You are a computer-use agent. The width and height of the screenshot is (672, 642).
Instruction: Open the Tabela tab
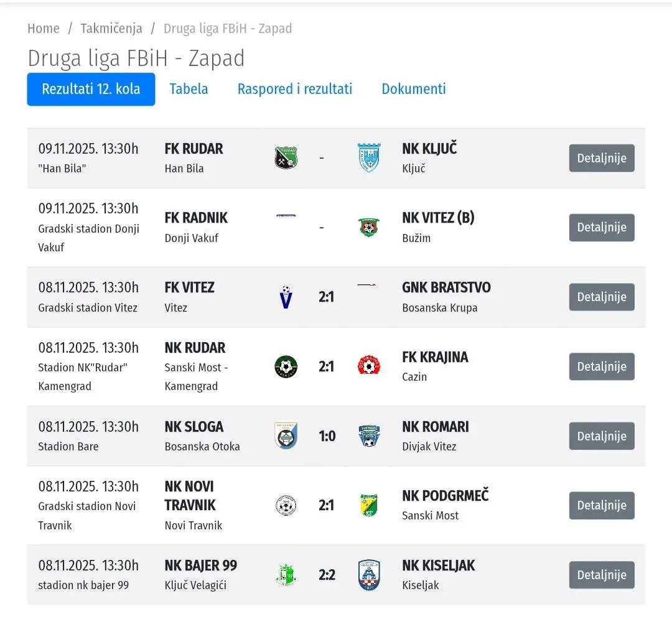coord(189,89)
